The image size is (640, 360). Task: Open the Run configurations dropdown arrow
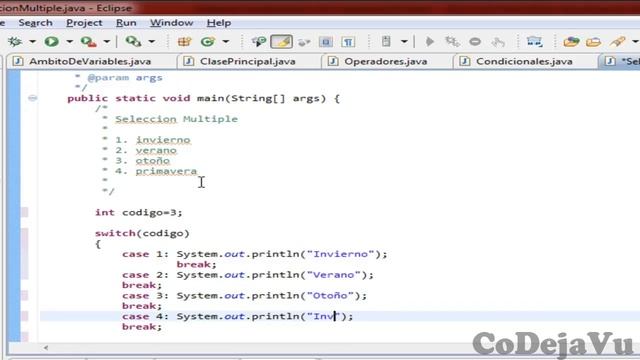(x=69, y=42)
